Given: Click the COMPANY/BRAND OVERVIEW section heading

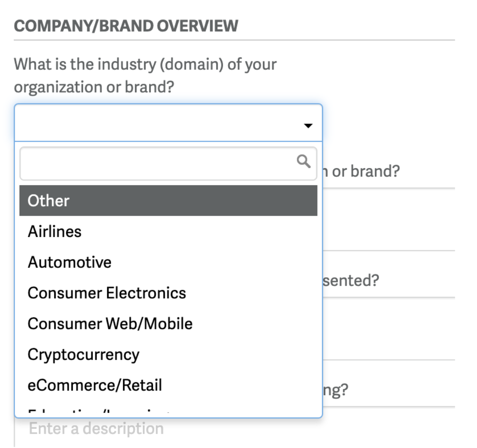Looking at the screenshot, I should (126, 26).
